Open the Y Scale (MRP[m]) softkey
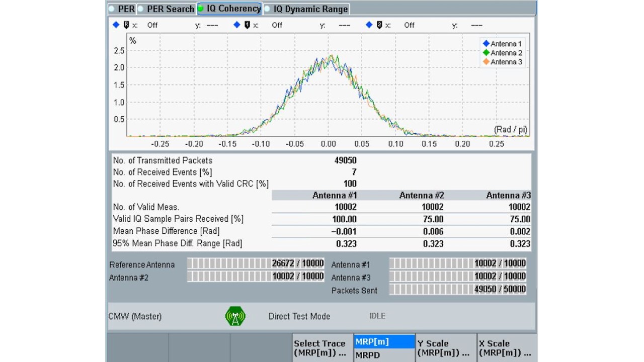The height and width of the screenshot is (362, 644). coord(445,348)
